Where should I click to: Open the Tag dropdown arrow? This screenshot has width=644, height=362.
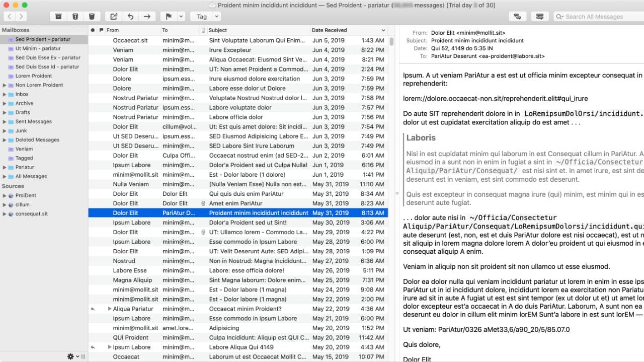click(x=217, y=17)
